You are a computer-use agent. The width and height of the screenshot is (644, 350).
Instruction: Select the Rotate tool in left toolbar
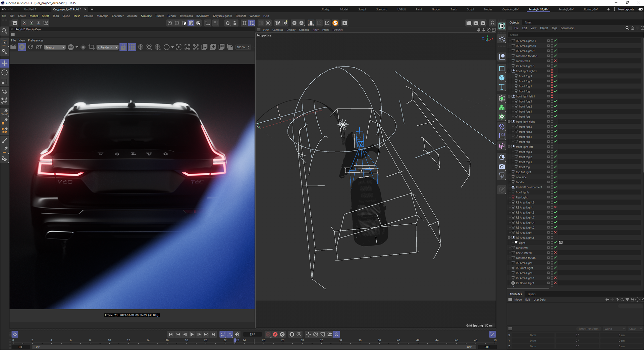coord(5,73)
